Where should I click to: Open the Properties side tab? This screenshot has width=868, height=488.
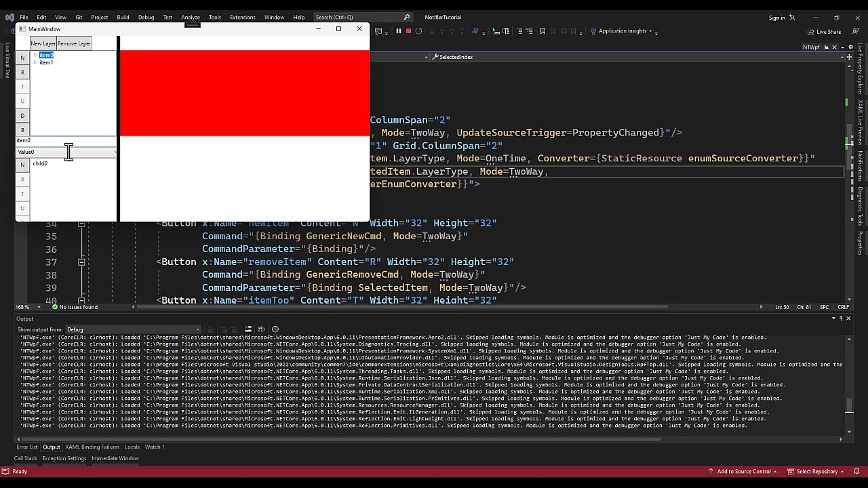coord(860,243)
